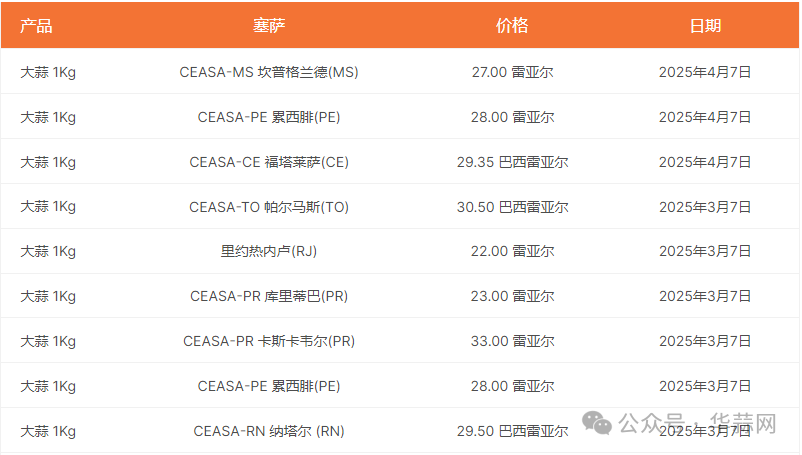Image resolution: width=802 pixels, height=455 pixels.
Task: Select the 33.00 雷亚尔 price cell
Action: [x=513, y=341]
